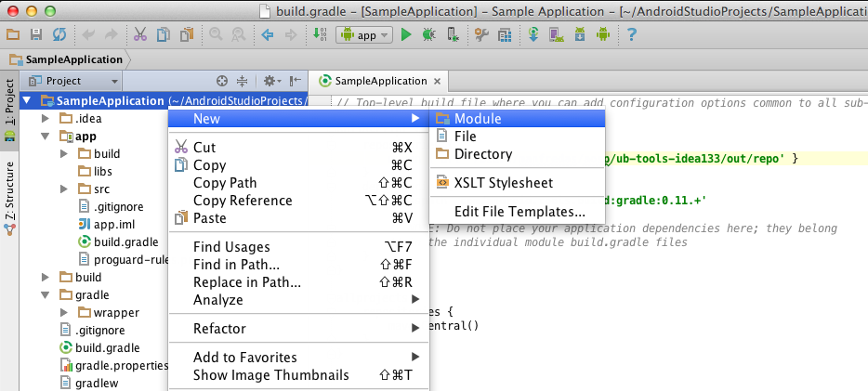Screen dimensions: 868x391
Task: Click the Collapse All icon in Project panel
Action: (242, 82)
